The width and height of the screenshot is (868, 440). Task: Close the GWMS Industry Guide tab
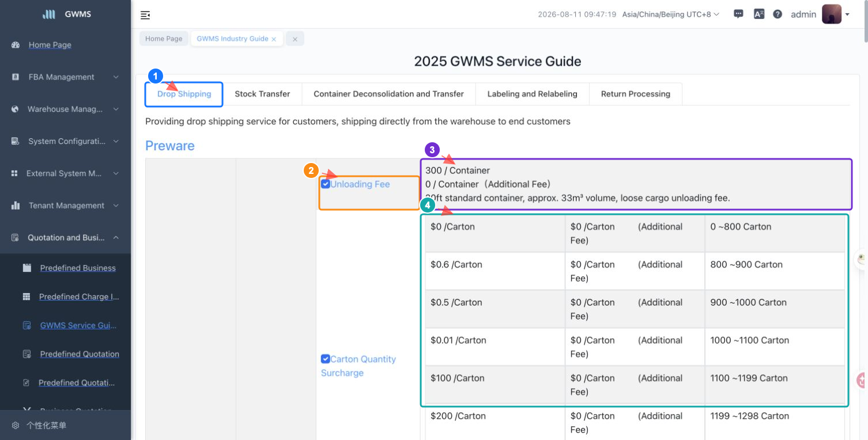pos(274,39)
